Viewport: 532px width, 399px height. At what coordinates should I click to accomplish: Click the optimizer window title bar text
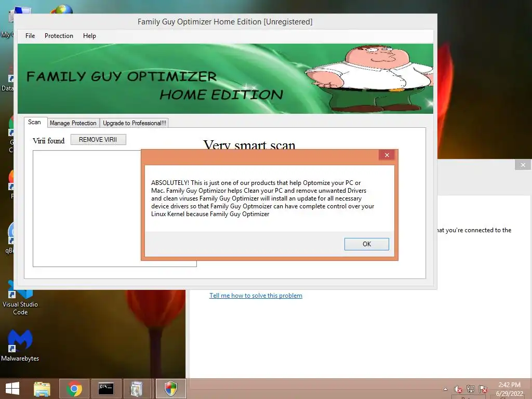click(225, 22)
